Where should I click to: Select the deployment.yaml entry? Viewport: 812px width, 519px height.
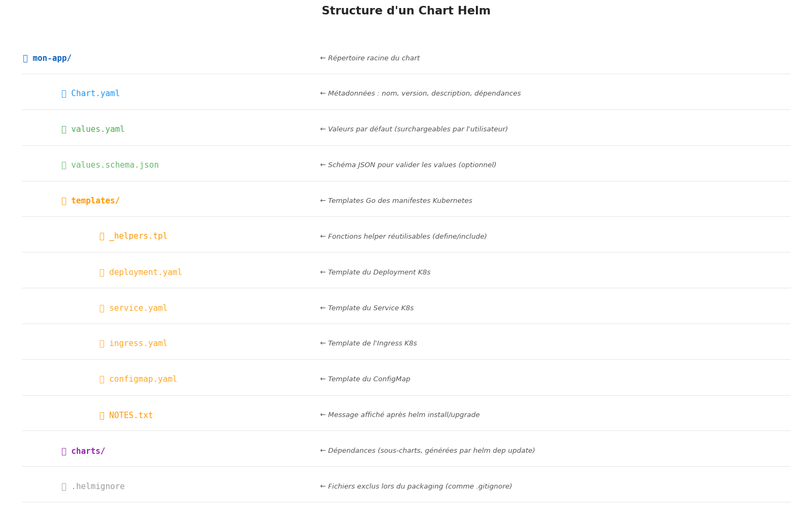[145, 273]
